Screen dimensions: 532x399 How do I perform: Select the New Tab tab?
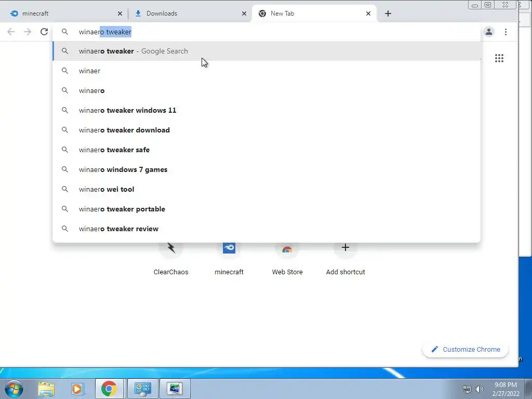click(314, 14)
